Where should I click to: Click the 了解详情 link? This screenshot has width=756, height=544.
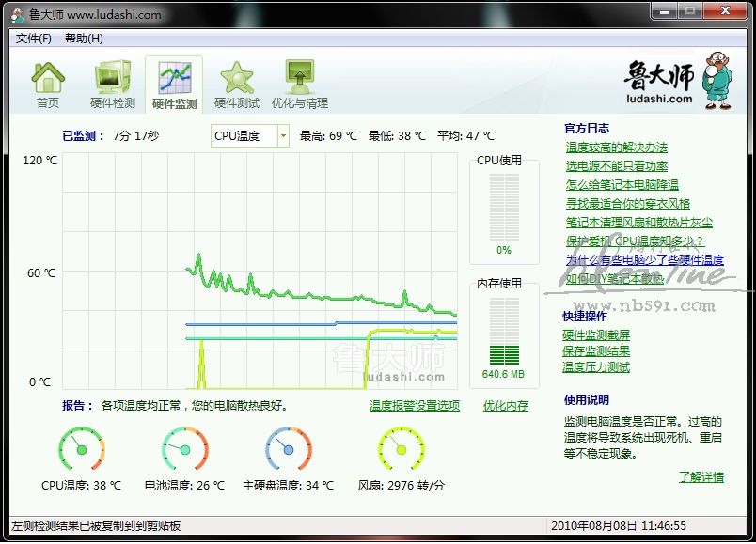[x=701, y=477]
